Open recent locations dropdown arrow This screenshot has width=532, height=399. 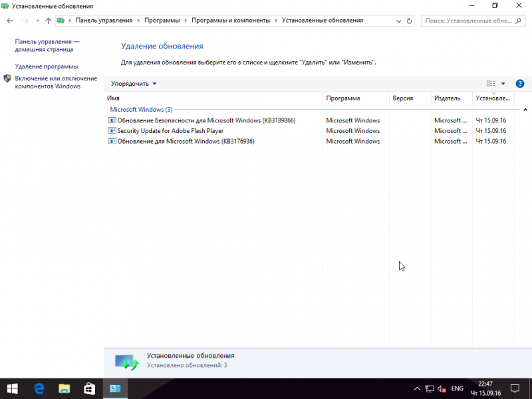37,21
